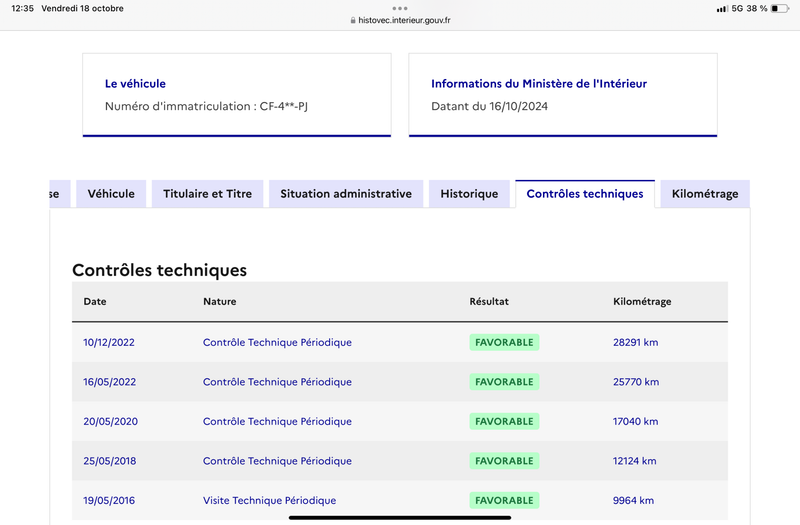800x525 pixels.
Task: Click the Numéro d'immatriculation CF-4**-PJ text
Action: [x=207, y=106]
